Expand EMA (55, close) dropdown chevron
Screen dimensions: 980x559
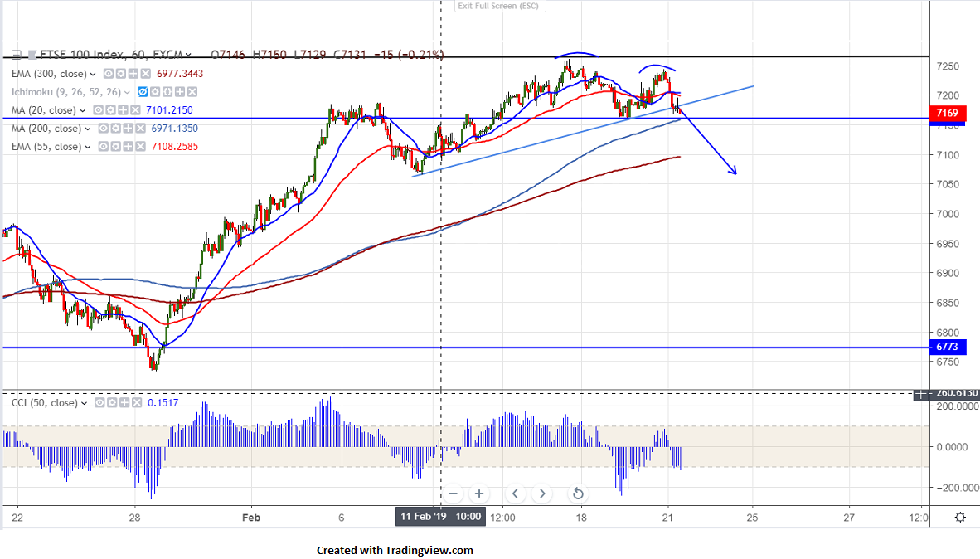pyautogui.click(x=88, y=146)
